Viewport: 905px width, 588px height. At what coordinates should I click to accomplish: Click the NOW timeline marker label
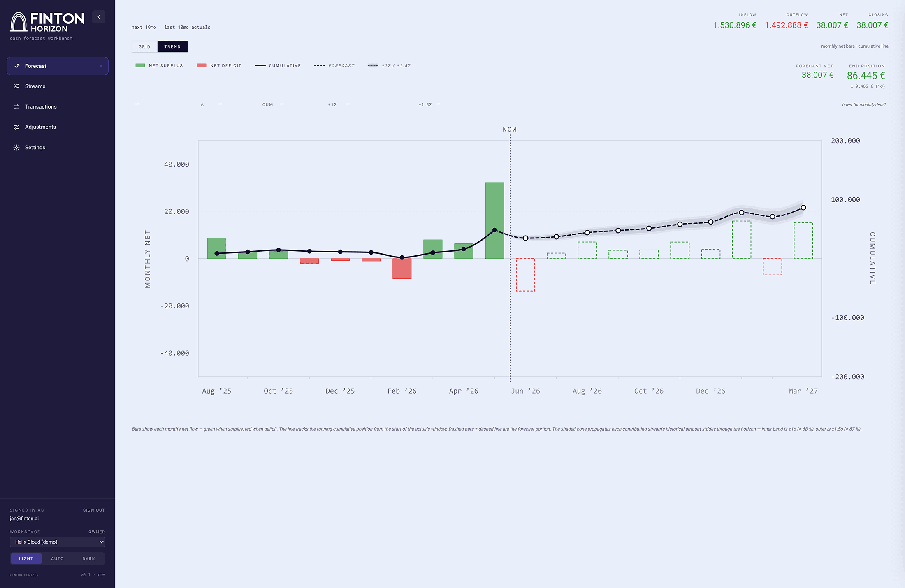pyautogui.click(x=510, y=130)
